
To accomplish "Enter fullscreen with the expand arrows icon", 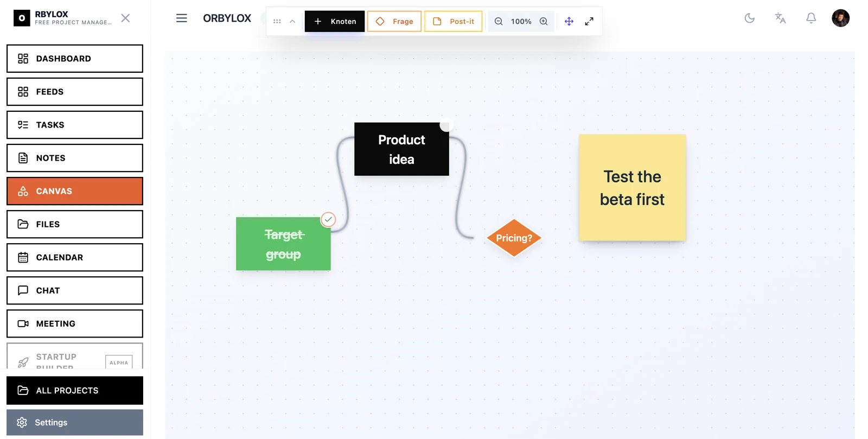I will click(x=589, y=22).
